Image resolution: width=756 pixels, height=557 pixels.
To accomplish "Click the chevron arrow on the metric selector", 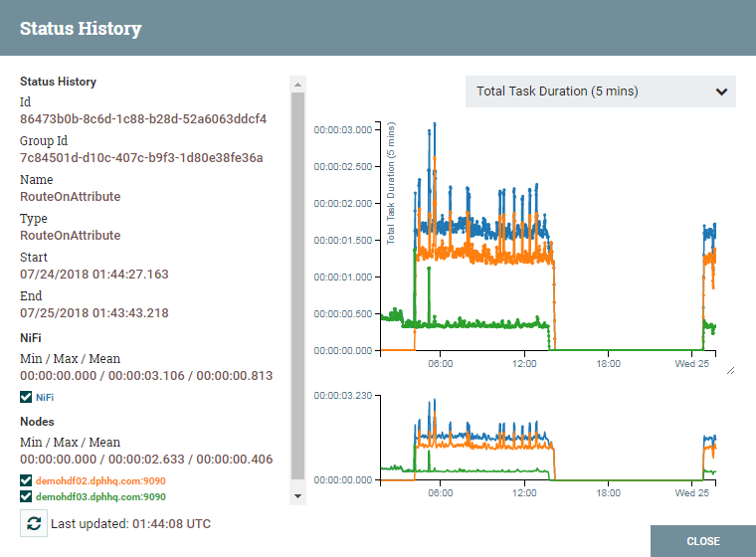I will [721, 92].
